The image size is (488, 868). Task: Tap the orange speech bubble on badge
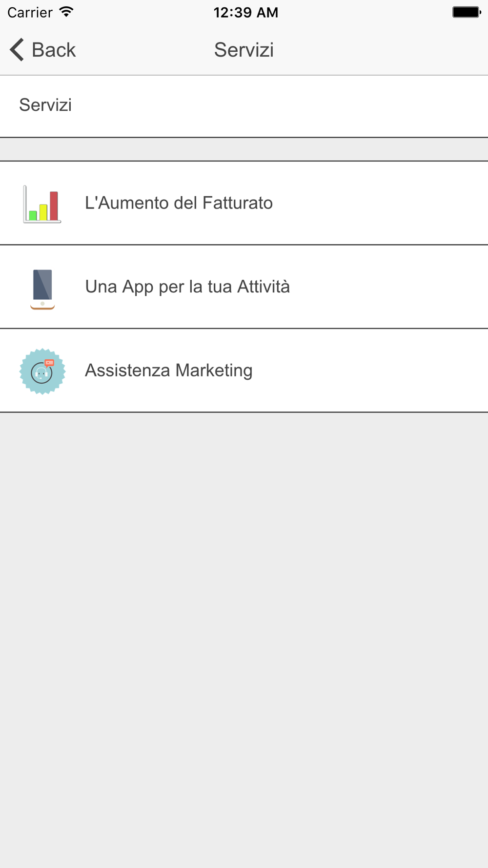49,363
